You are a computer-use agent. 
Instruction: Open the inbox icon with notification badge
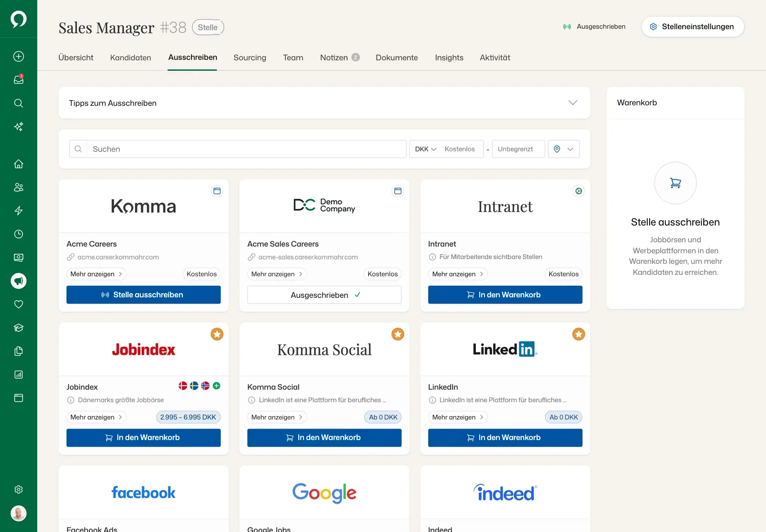19,79
